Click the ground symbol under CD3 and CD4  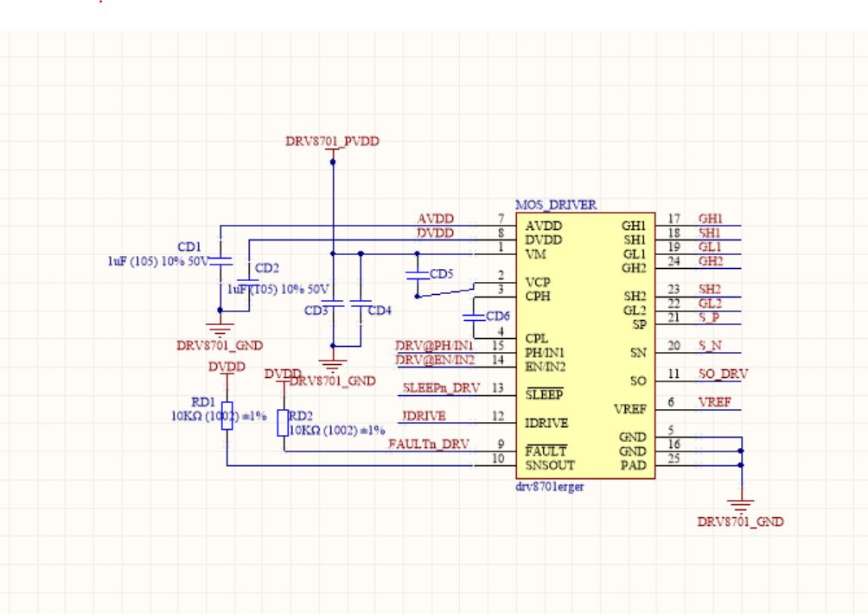pos(333,366)
